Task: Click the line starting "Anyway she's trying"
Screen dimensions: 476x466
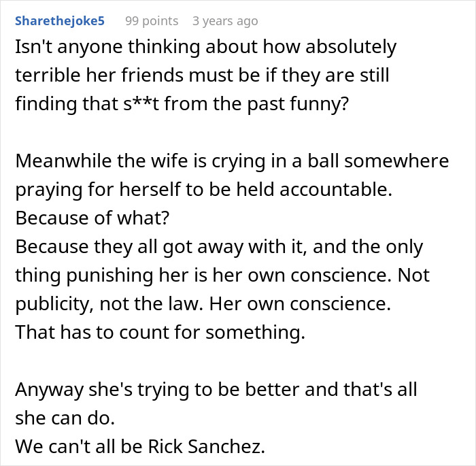Action: (216, 390)
